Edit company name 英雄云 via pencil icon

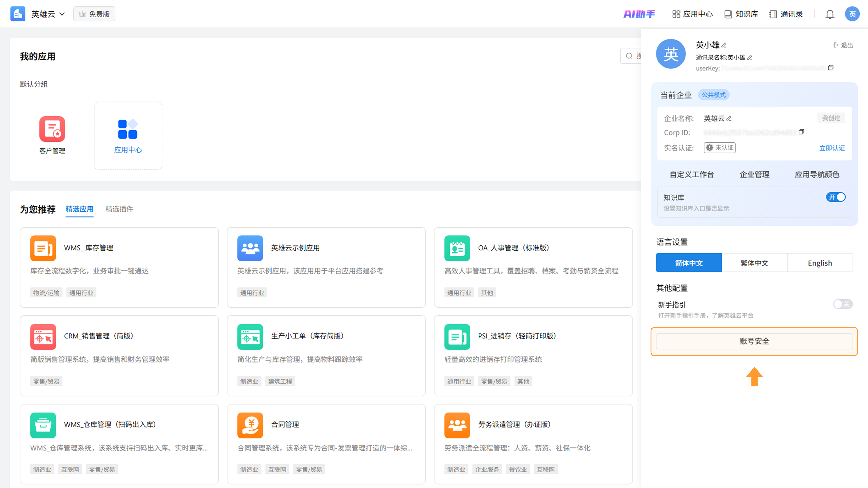(729, 119)
